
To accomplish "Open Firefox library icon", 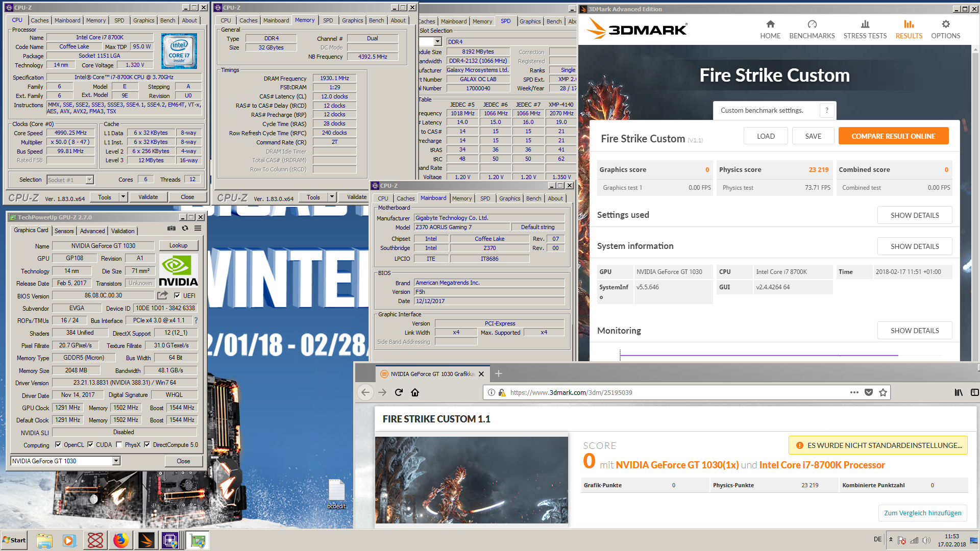I will click(x=959, y=392).
